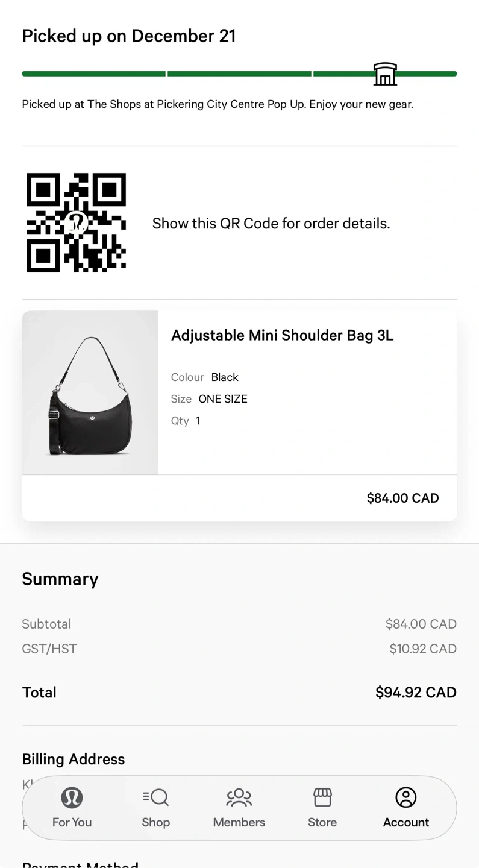Tap the Show this QR Code text

coord(271,224)
